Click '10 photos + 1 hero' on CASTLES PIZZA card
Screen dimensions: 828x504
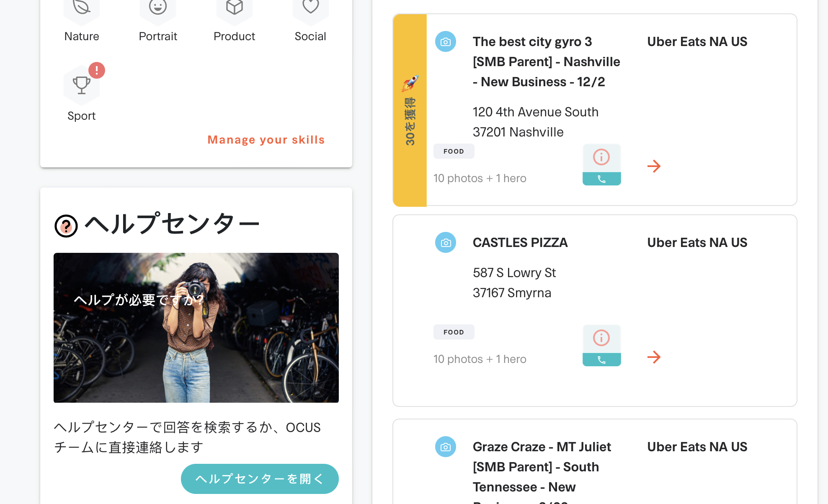point(480,359)
